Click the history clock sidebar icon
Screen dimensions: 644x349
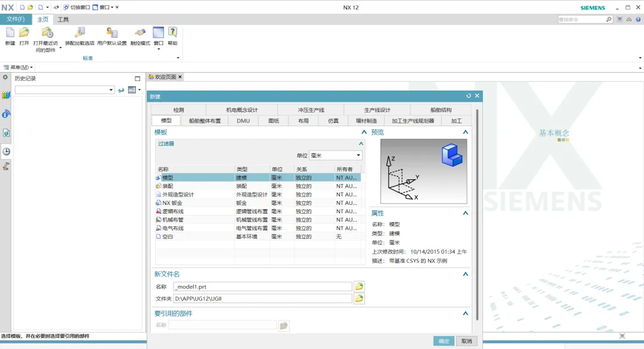(x=6, y=151)
